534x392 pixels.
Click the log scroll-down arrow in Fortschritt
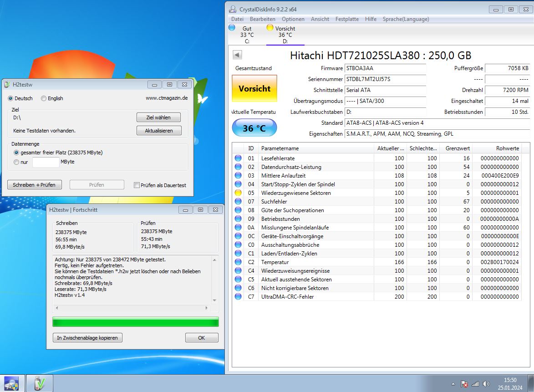tap(214, 300)
